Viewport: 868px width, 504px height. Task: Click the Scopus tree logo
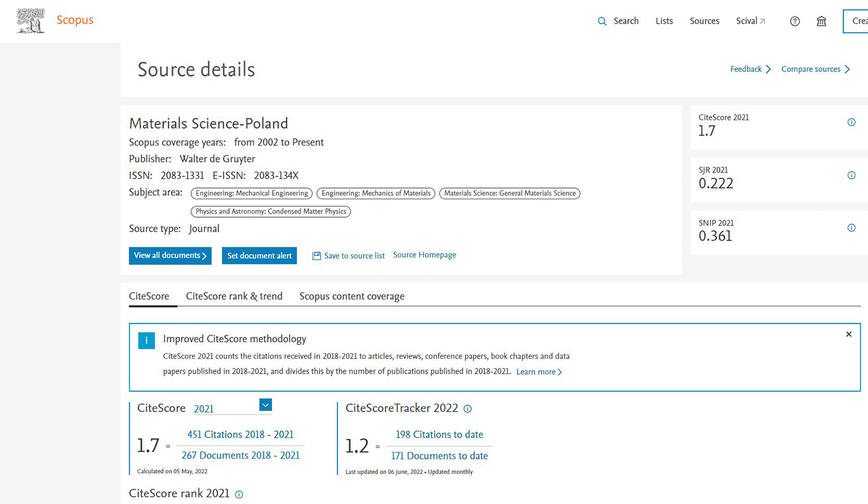point(30,21)
